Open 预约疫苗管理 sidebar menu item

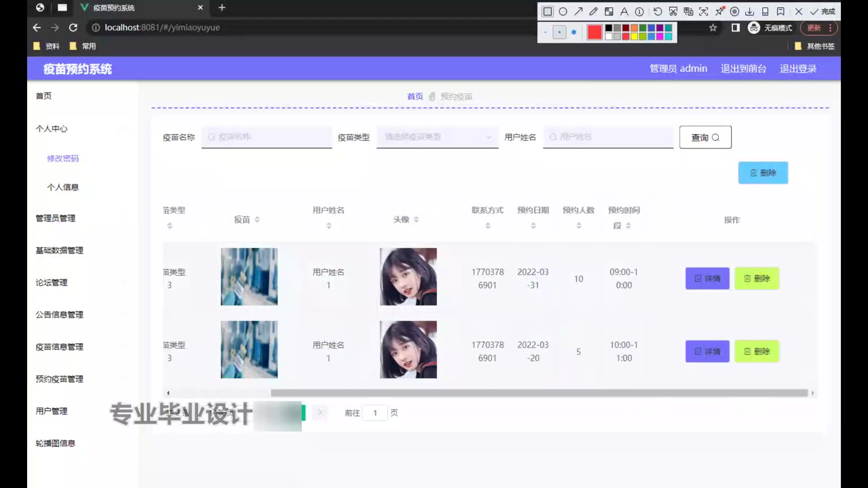click(x=59, y=379)
